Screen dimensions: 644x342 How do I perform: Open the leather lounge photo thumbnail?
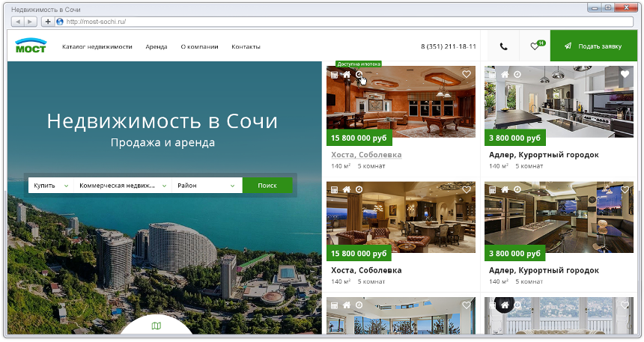[x=401, y=217]
